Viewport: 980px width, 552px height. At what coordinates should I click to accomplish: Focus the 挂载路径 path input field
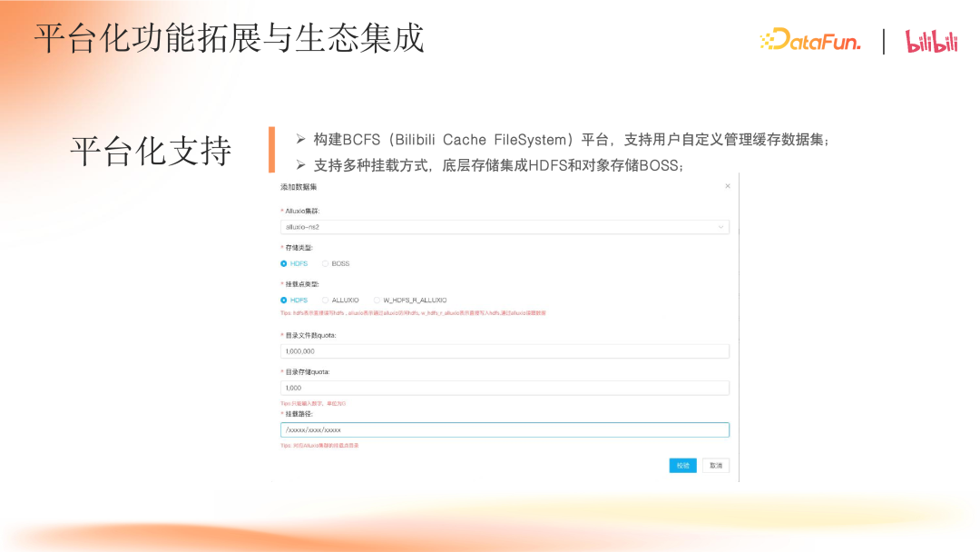(x=505, y=430)
